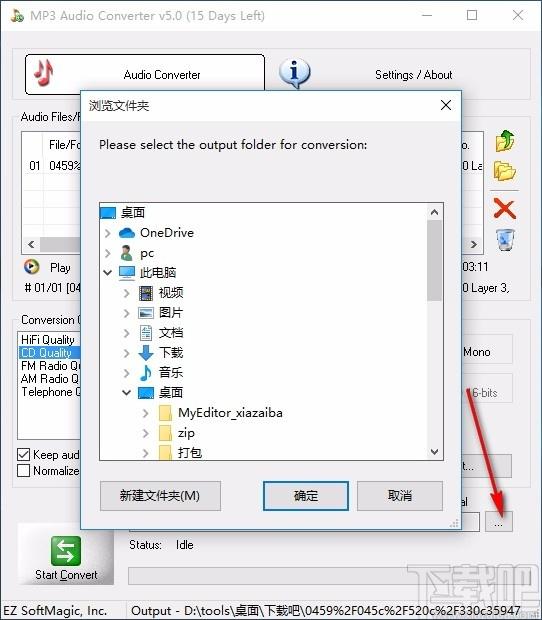This screenshot has height=620, width=542.
Task: Click the green Start Convert icon
Action: pos(66,550)
